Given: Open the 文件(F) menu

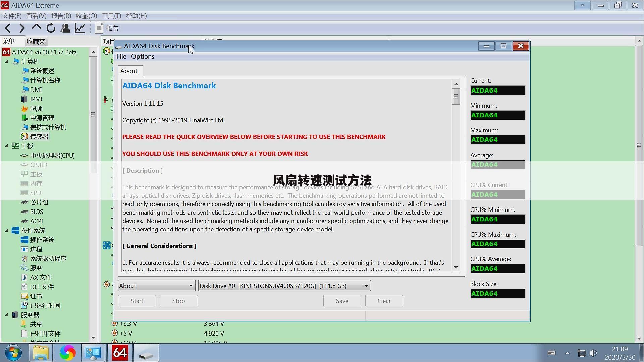Looking at the screenshot, I should pos(12,16).
